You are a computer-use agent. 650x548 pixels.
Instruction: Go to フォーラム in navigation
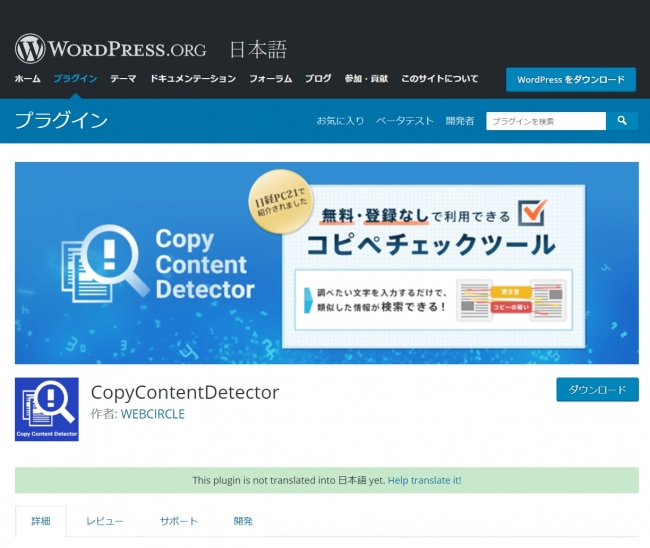tap(270, 78)
